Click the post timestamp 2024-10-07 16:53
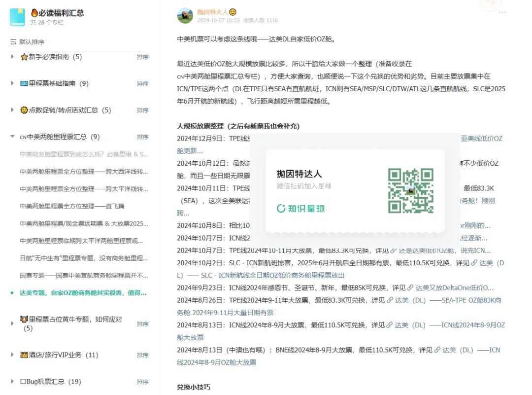The height and width of the screenshot is (395, 532). [x=219, y=20]
